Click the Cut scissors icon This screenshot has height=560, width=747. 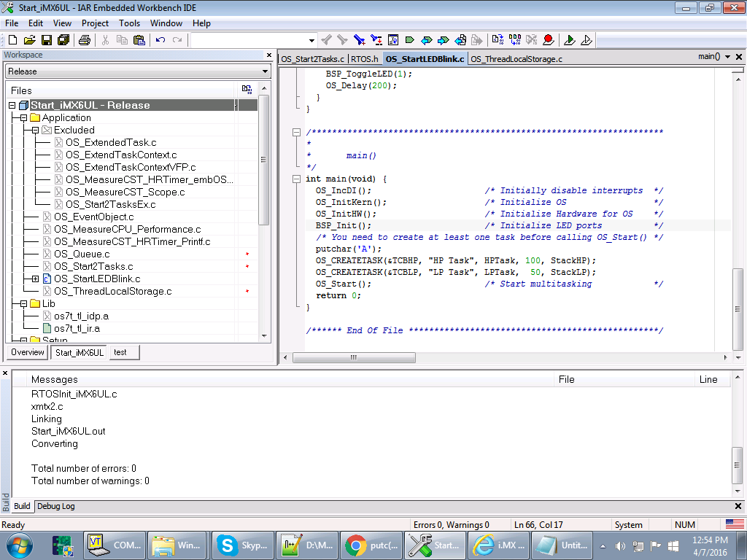pyautogui.click(x=105, y=40)
